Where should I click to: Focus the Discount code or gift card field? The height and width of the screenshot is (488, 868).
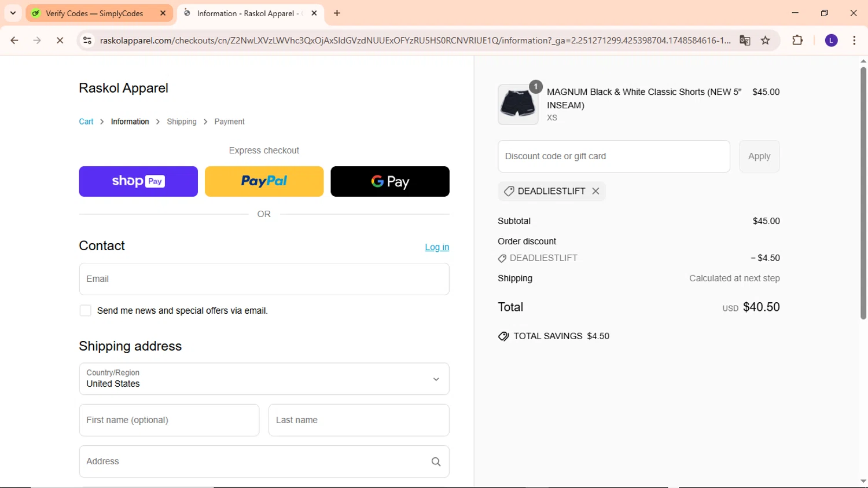[614, 156]
